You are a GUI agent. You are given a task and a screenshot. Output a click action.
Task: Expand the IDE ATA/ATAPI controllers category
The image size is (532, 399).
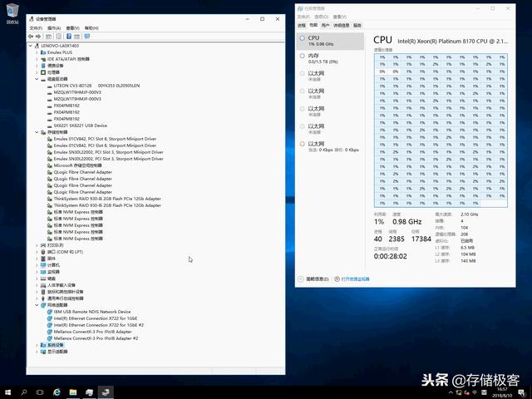coord(37,59)
